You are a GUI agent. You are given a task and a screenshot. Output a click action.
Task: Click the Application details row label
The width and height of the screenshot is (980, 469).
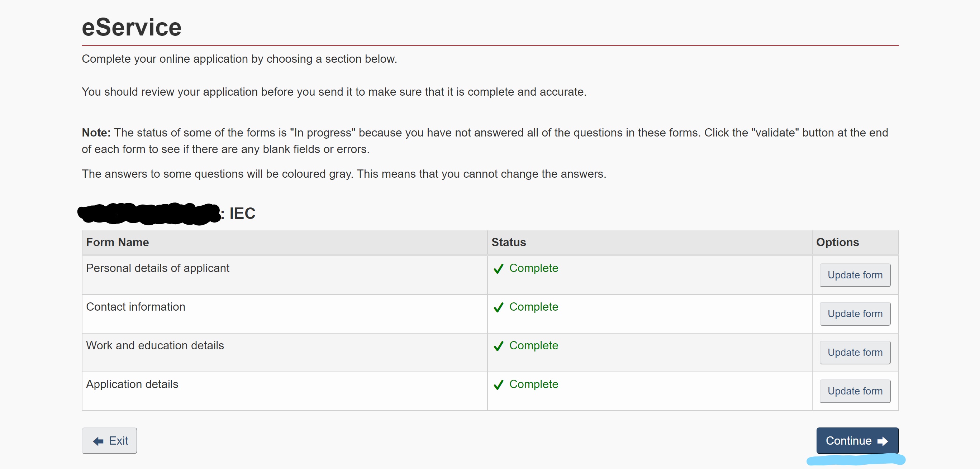pyautogui.click(x=132, y=384)
